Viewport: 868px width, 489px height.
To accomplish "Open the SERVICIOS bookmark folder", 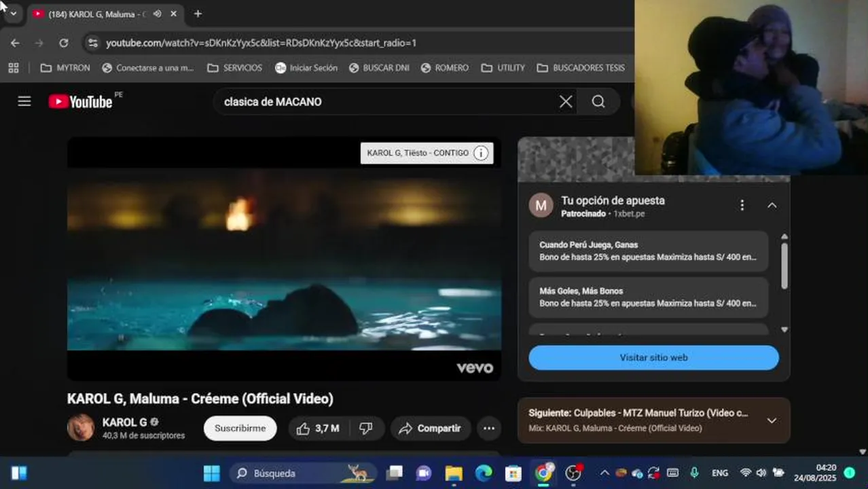I will pos(234,68).
